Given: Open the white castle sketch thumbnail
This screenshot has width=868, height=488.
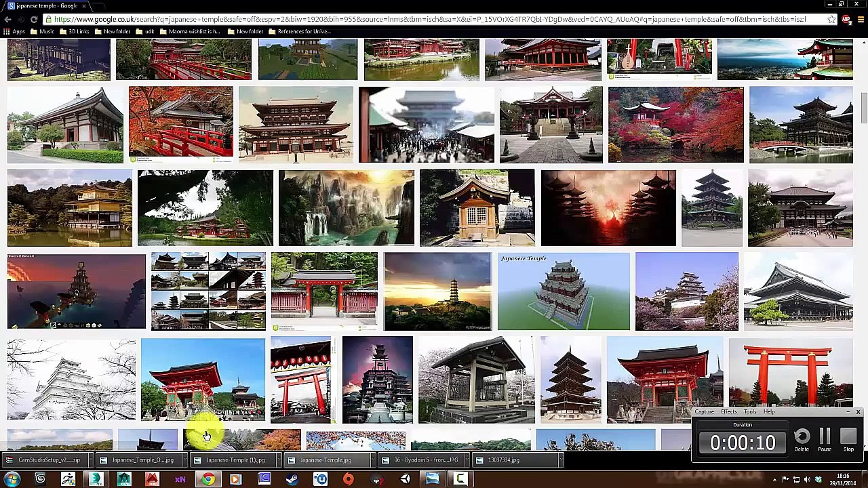Looking at the screenshot, I should (71, 380).
